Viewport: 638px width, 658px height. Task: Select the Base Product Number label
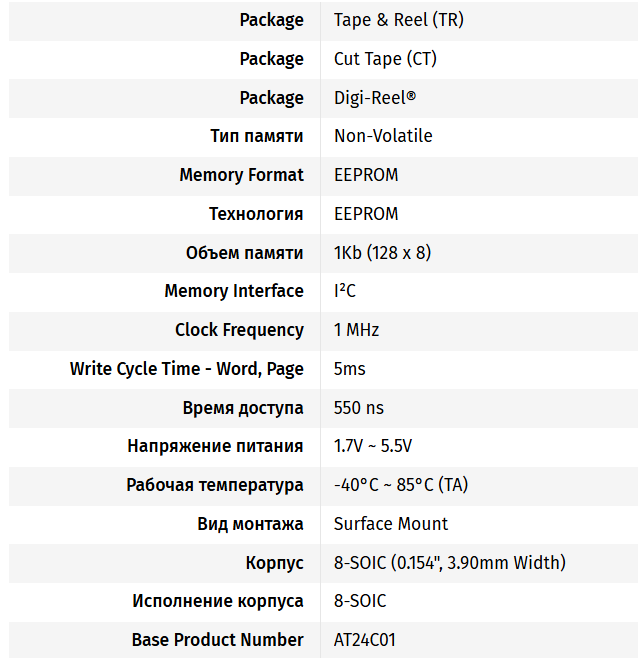tap(217, 640)
